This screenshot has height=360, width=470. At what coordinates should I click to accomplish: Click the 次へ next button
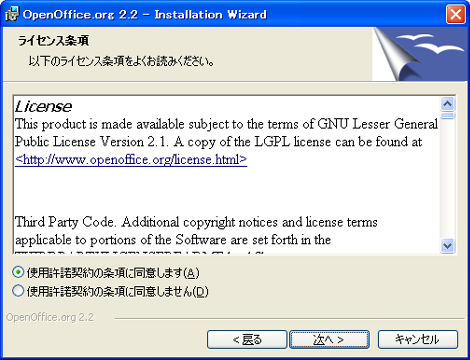tap(329, 339)
